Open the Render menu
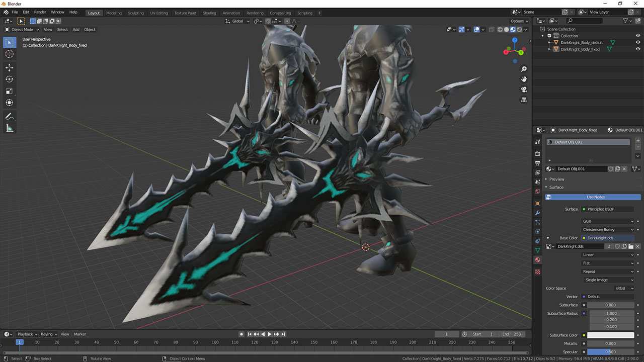 click(40, 12)
